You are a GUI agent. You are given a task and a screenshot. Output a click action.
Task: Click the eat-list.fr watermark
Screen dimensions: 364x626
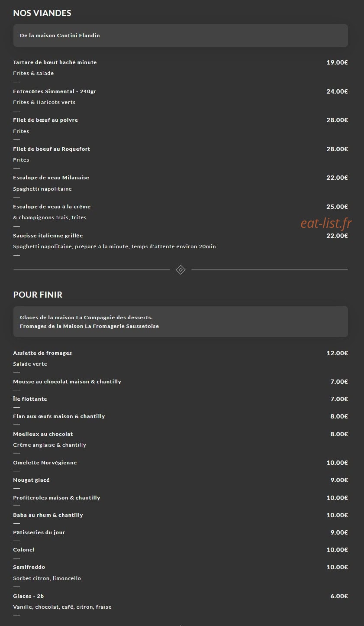tap(326, 223)
